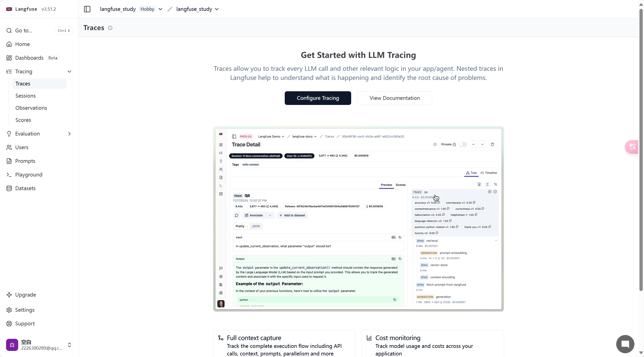644x357 pixels.
Task: Click the Tracing list icon
Action: tap(9, 72)
